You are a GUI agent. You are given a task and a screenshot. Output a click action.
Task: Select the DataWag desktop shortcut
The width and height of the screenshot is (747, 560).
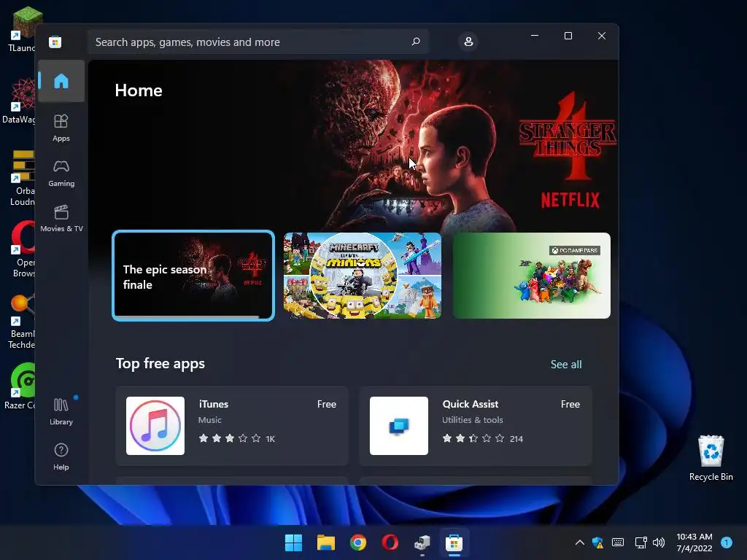pos(19,101)
